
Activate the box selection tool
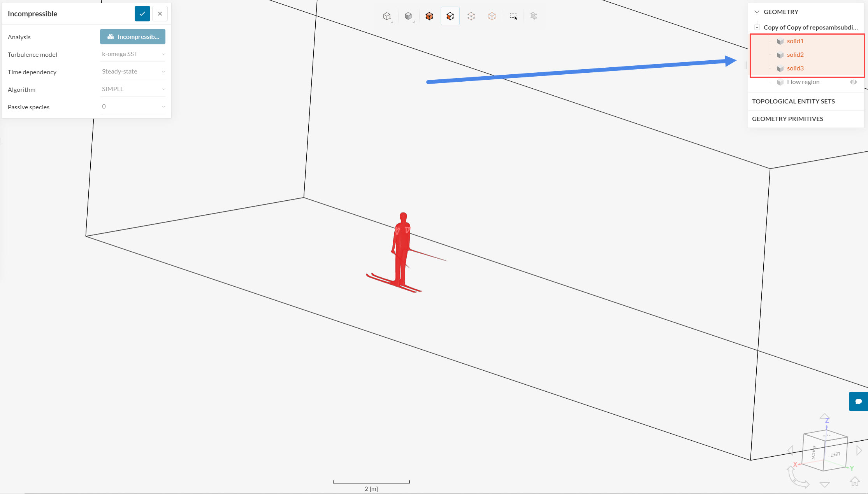click(x=513, y=16)
